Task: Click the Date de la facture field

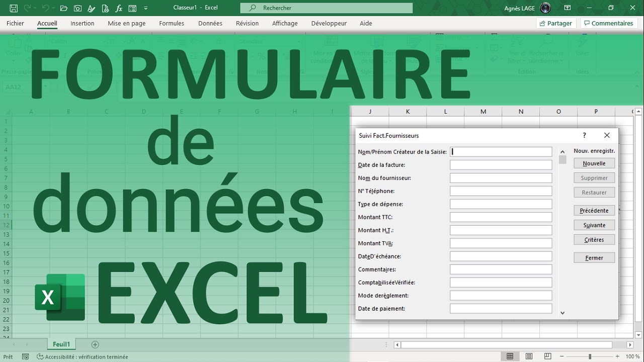Action: point(501,164)
